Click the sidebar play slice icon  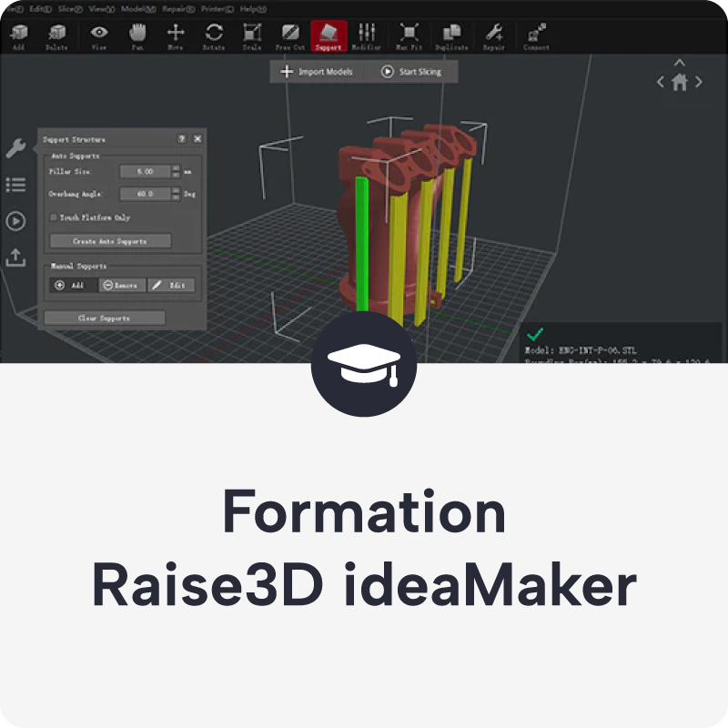15,221
